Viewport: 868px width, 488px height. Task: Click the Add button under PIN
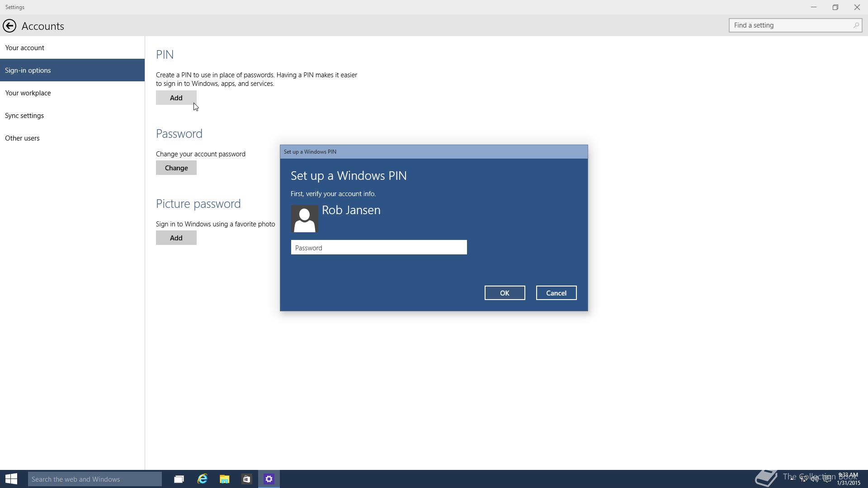click(x=176, y=98)
